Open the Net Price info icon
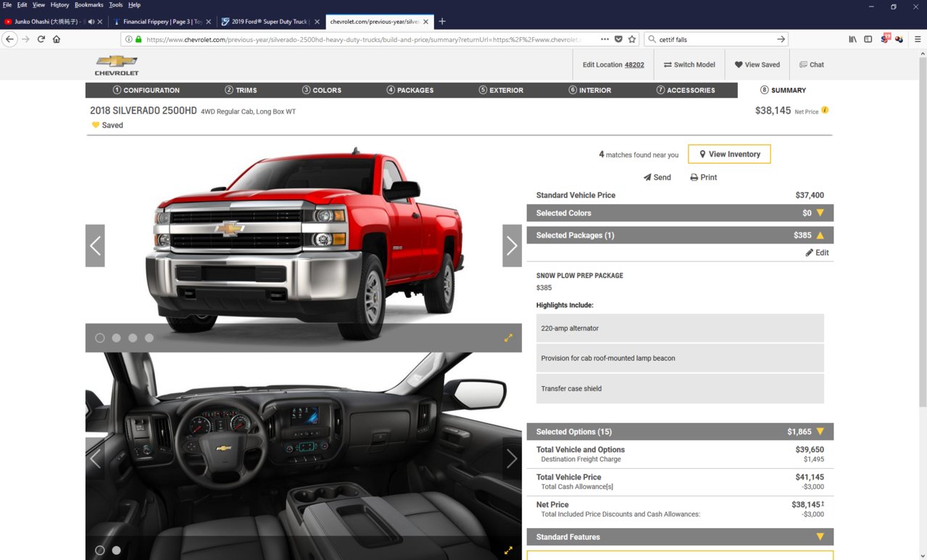This screenshot has height=560, width=927. coord(825,111)
